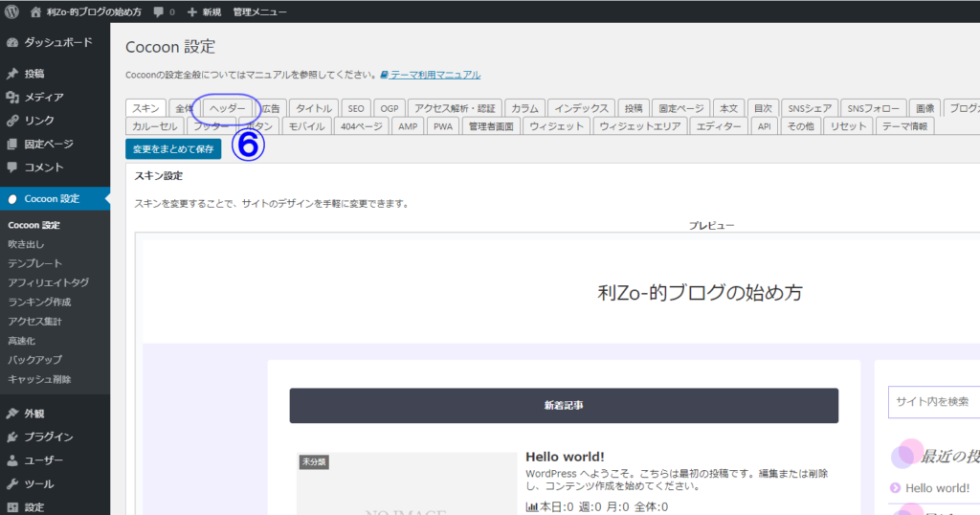The height and width of the screenshot is (515, 980).
Task: Open Plugins menu in sidebar
Action: tap(48, 437)
